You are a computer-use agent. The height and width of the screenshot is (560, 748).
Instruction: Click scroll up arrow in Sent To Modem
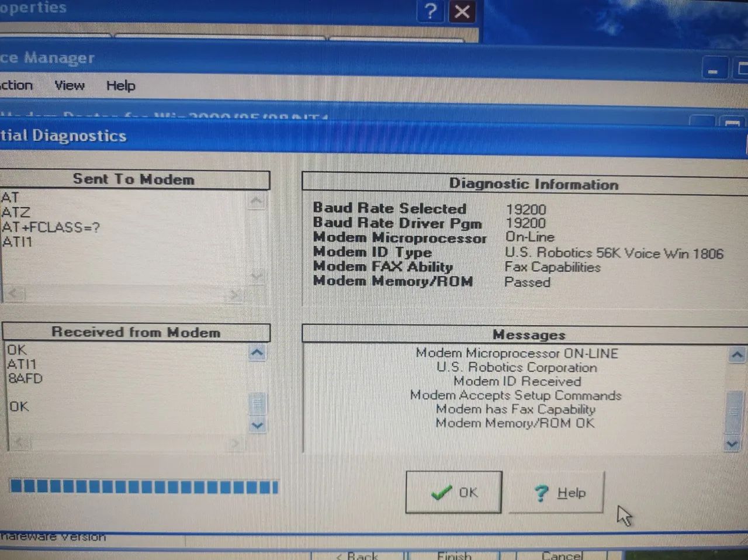click(x=257, y=201)
